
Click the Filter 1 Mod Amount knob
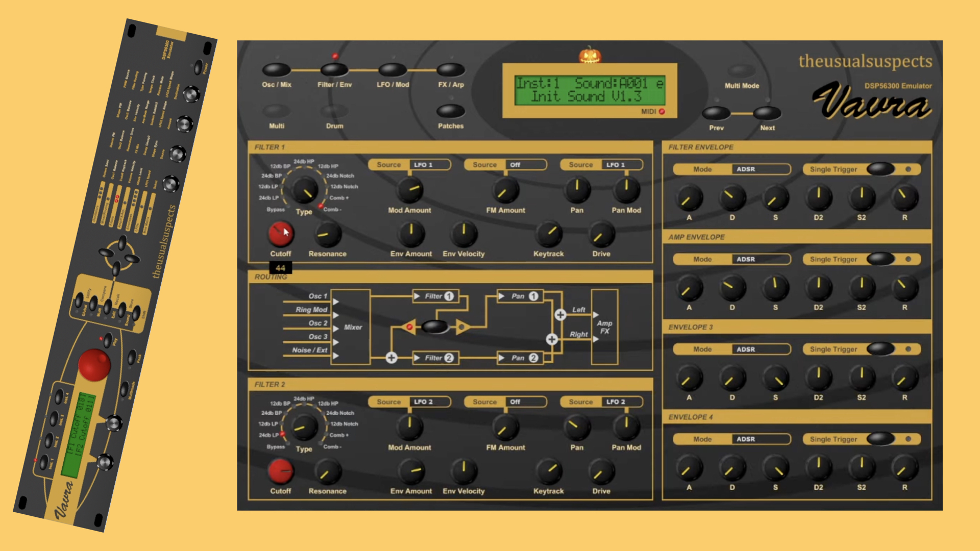pyautogui.click(x=410, y=190)
